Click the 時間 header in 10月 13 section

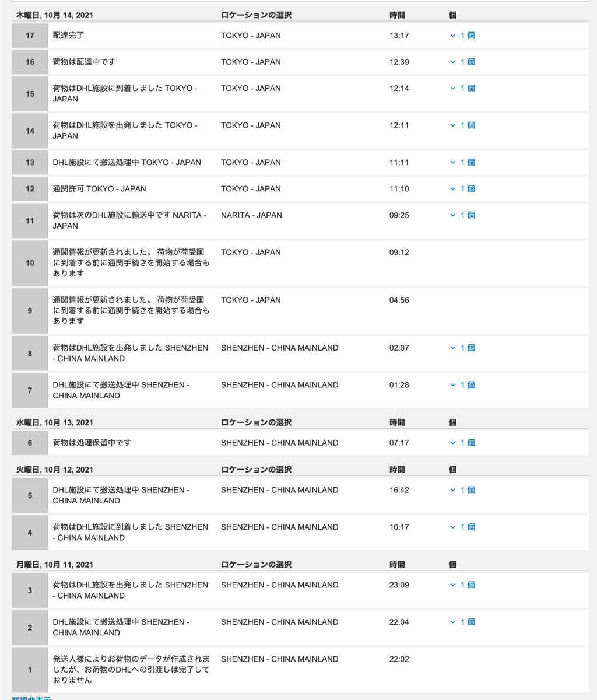[x=397, y=422]
